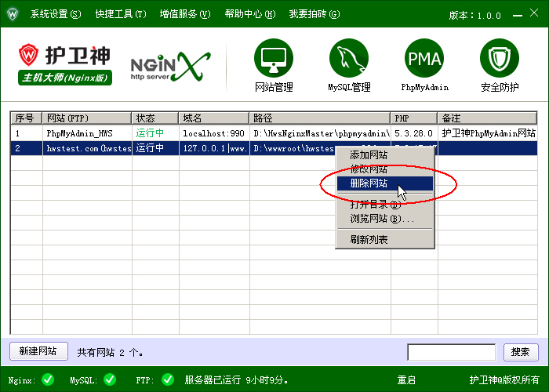Image resolution: width=549 pixels, height=392 pixels.
Task: Click the 新建网站 button
Action: [x=38, y=352]
